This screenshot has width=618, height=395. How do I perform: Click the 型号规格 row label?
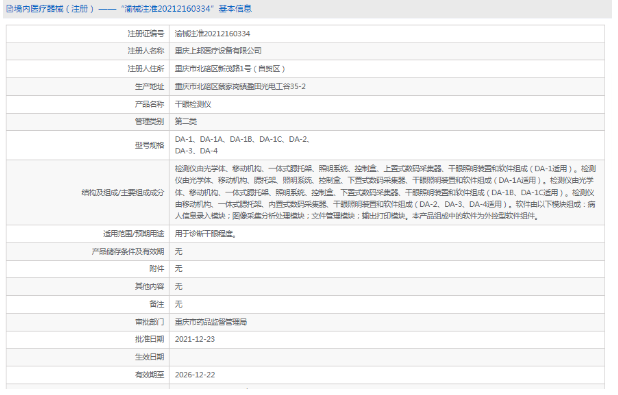pos(149,145)
